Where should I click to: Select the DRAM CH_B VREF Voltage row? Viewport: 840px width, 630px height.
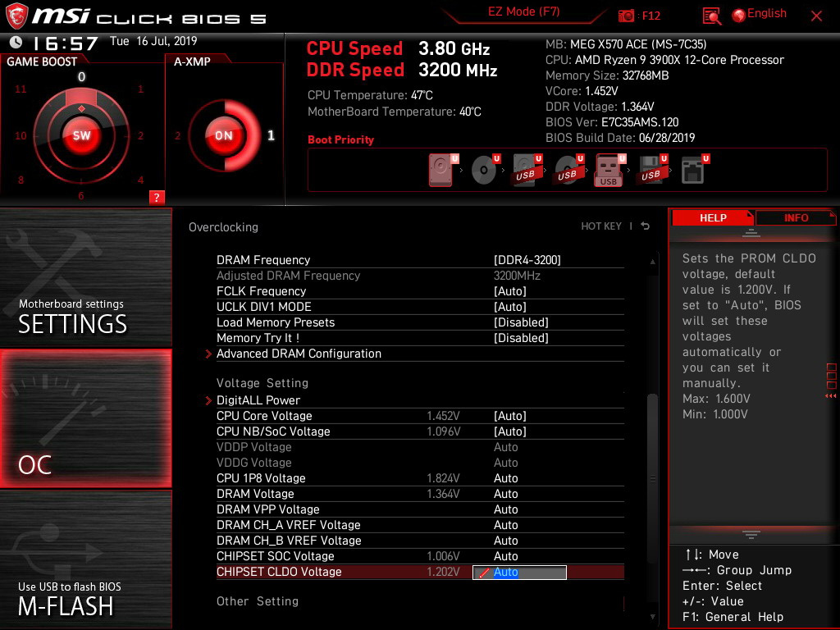[420, 540]
